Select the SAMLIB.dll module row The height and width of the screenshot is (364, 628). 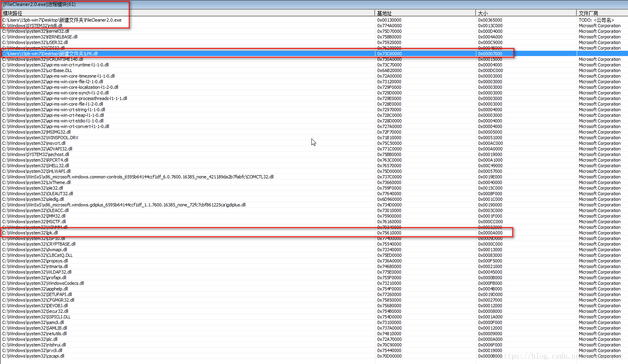(x=314, y=328)
